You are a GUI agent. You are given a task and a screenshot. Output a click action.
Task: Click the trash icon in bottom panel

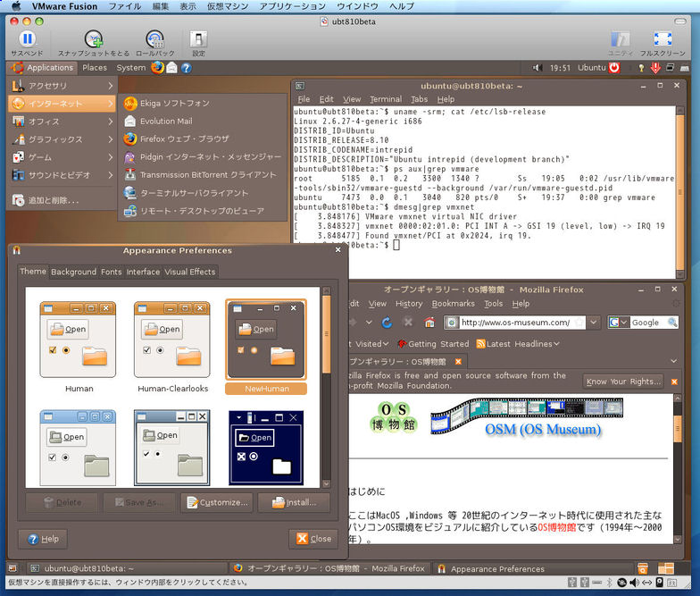(x=643, y=568)
